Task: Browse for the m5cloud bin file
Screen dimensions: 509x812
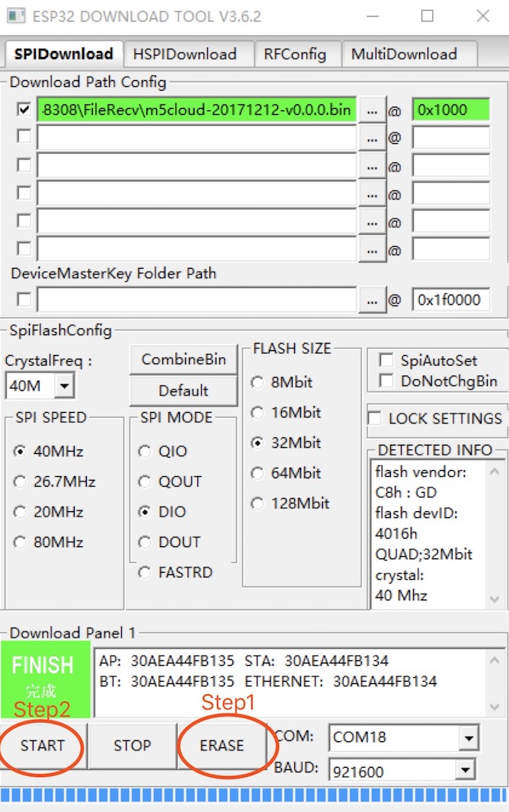Action: click(x=372, y=110)
